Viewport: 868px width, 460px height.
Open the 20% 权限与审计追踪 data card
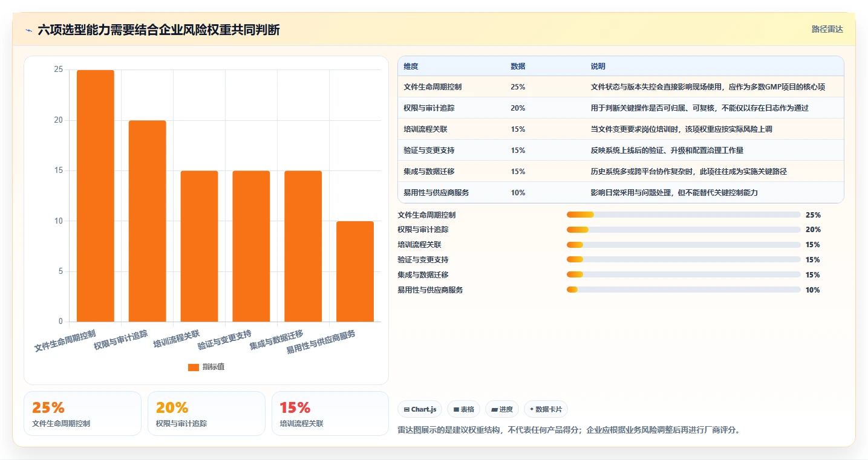pos(206,413)
